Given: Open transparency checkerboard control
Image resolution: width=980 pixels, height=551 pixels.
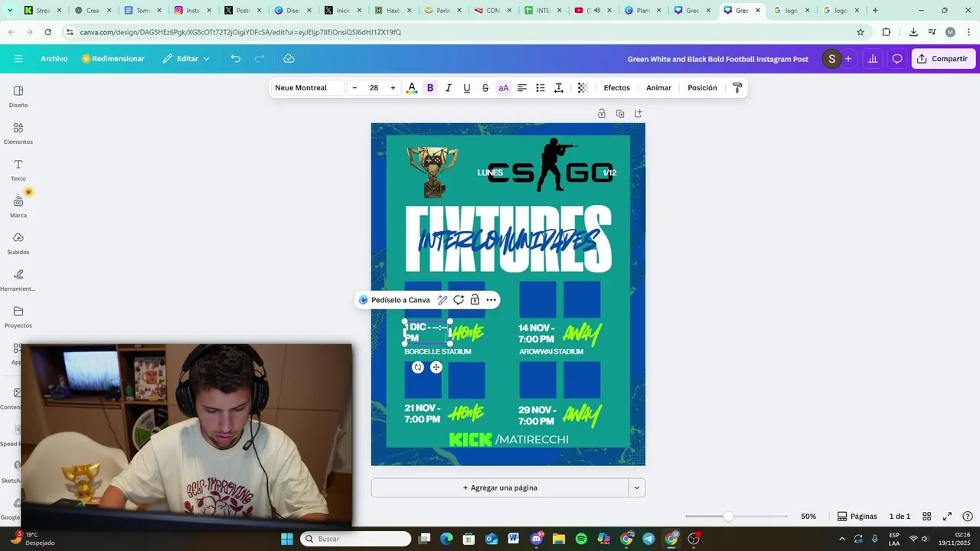Looking at the screenshot, I should [583, 88].
